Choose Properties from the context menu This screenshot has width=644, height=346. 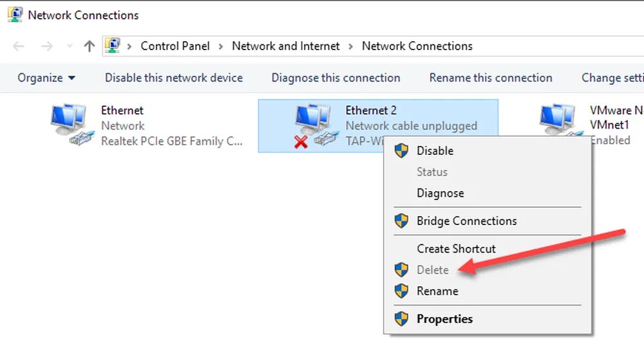[444, 319]
